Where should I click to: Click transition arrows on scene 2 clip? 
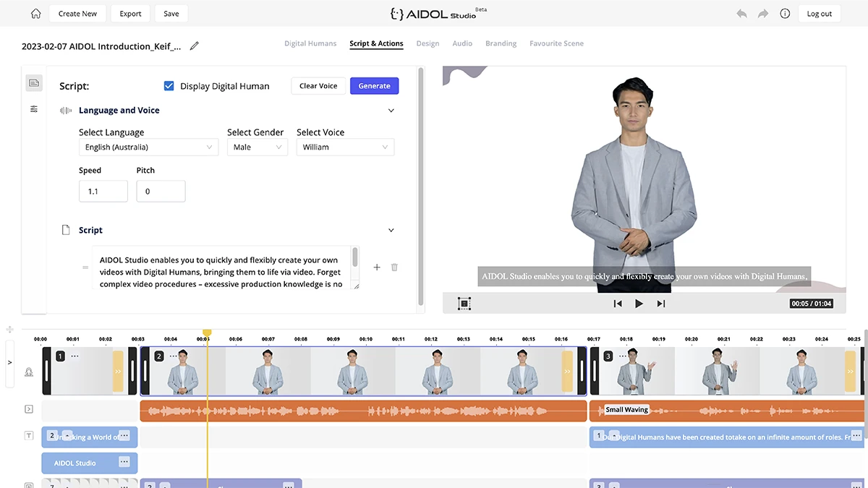pos(568,371)
